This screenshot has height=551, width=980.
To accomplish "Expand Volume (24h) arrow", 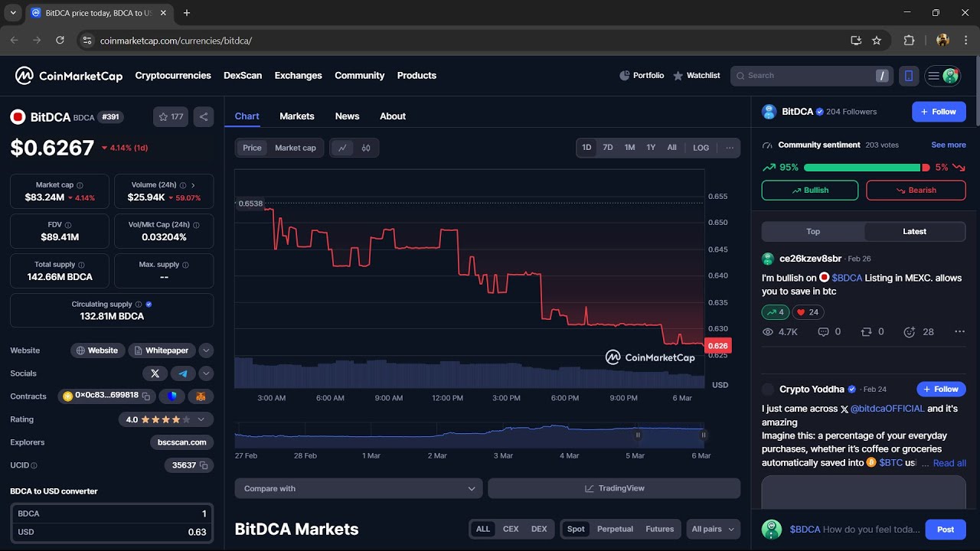I will click(193, 185).
